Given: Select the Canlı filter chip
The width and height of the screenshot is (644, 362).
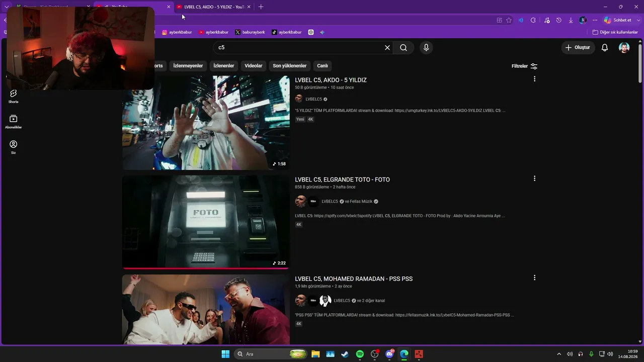Looking at the screenshot, I should click(323, 66).
